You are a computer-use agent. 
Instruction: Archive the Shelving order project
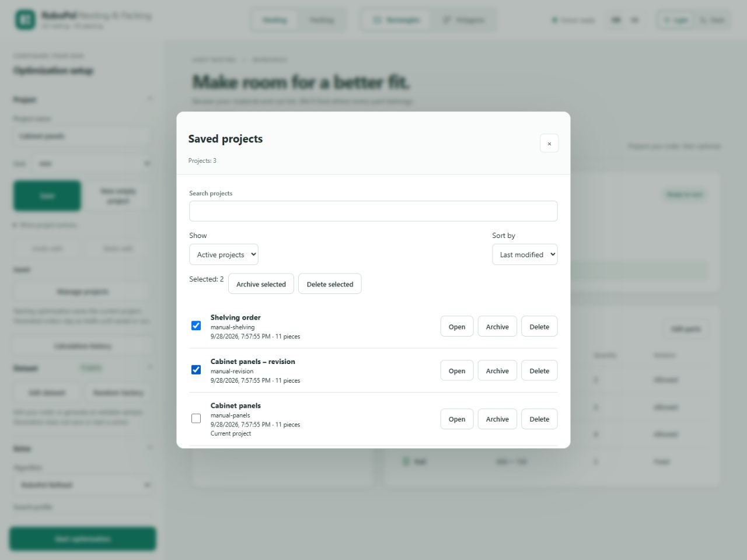click(x=497, y=327)
